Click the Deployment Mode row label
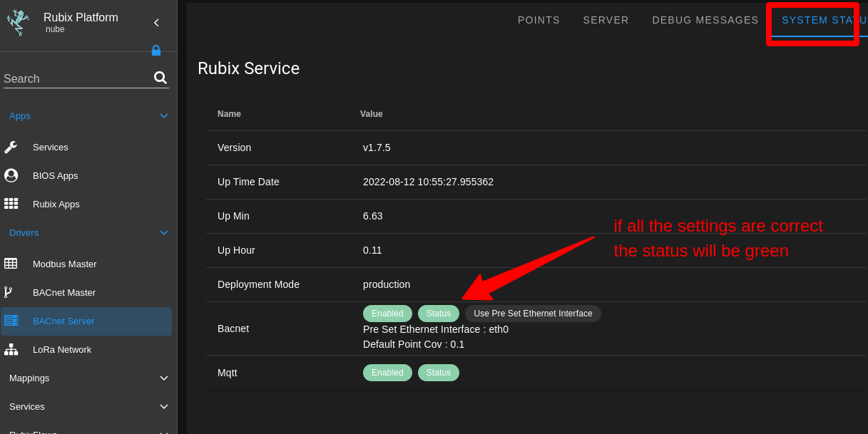 (258, 284)
